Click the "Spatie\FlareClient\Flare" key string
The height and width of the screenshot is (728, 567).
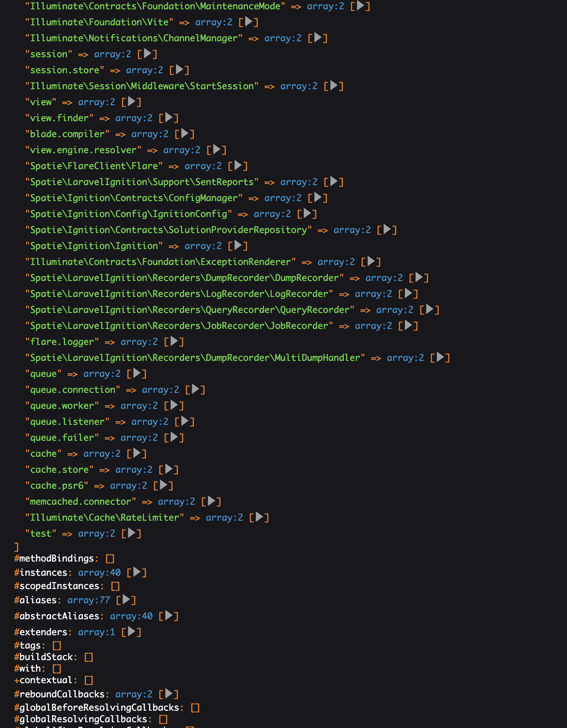point(94,166)
